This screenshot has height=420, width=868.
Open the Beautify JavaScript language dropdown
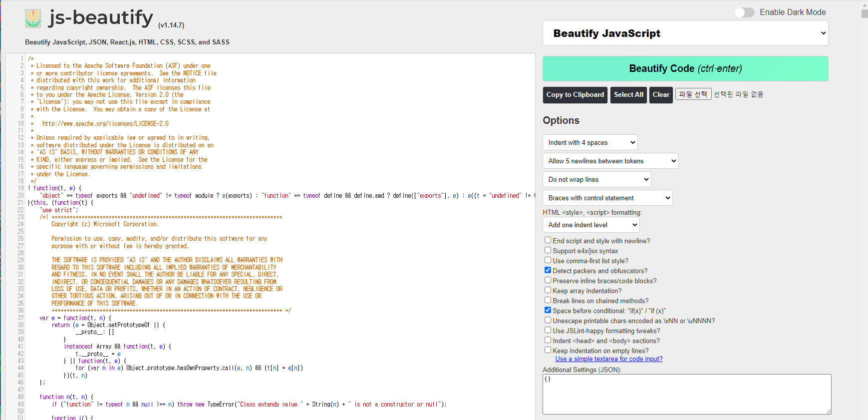tap(685, 33)
